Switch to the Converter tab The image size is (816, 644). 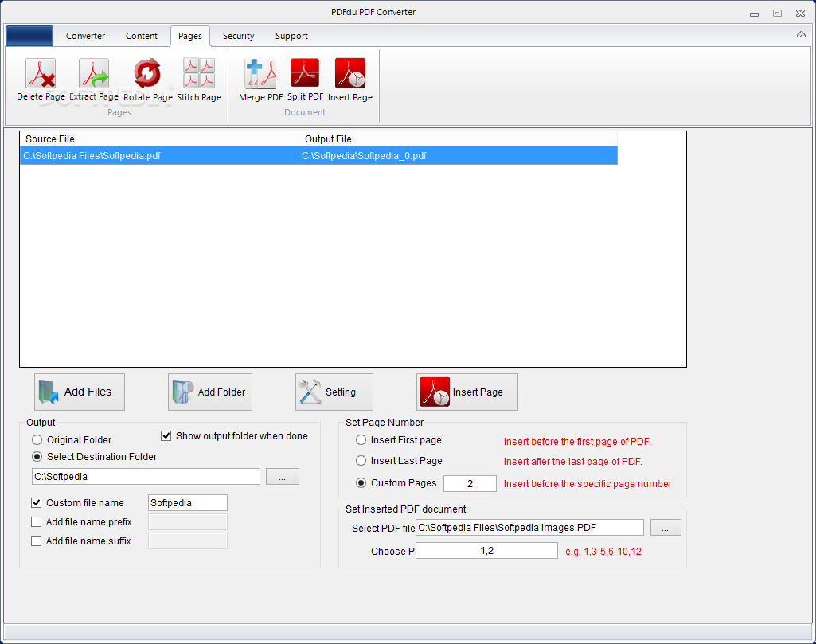(85, 36)
